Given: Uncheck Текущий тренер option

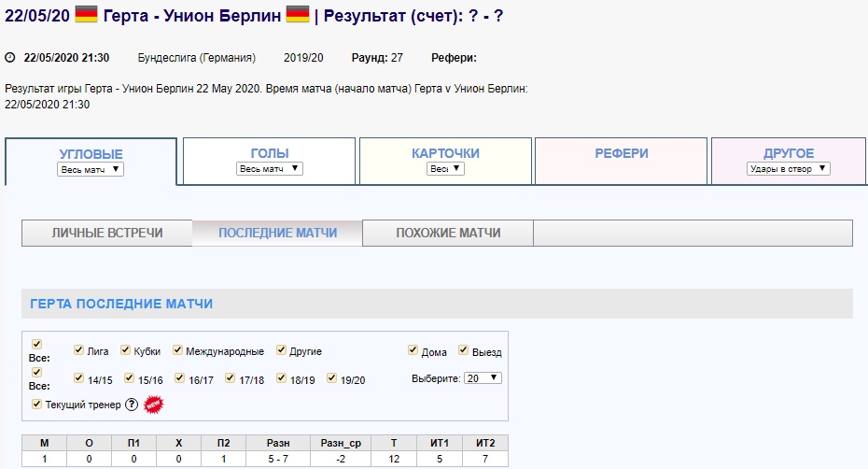Looking at the screenshot, I should click(x=37, y=405).
